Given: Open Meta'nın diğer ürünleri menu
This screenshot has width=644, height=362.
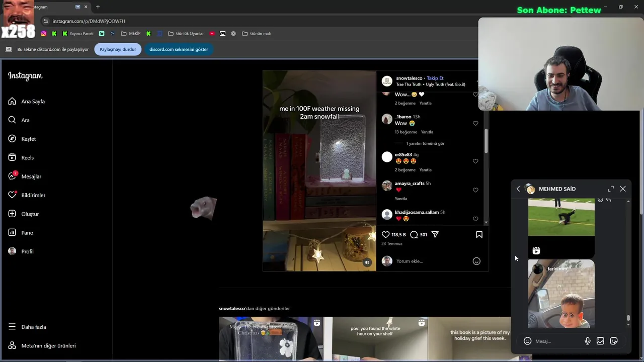Looking at the screenshot, I should [x=42, y=346].
